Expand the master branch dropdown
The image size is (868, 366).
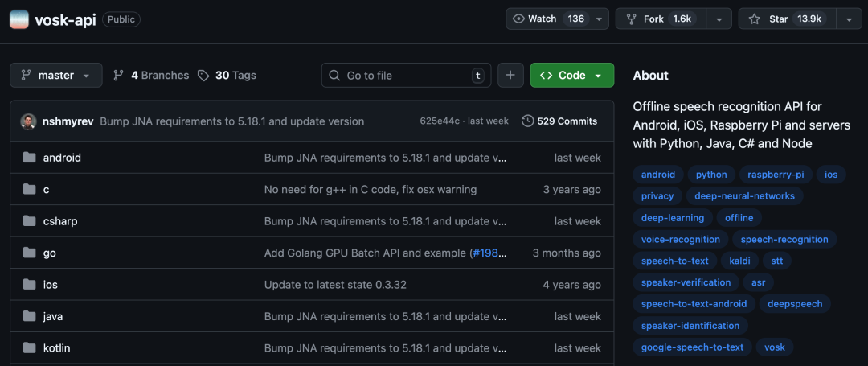(56, 75)
